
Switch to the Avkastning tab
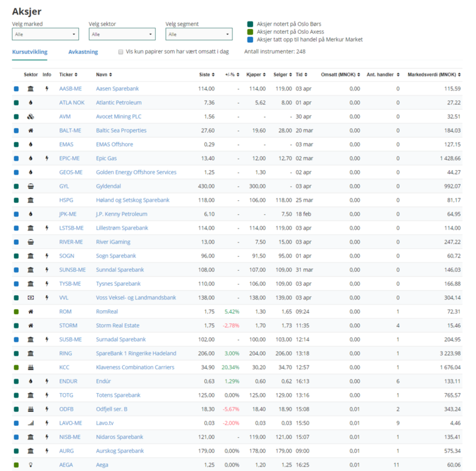[83, 52]
